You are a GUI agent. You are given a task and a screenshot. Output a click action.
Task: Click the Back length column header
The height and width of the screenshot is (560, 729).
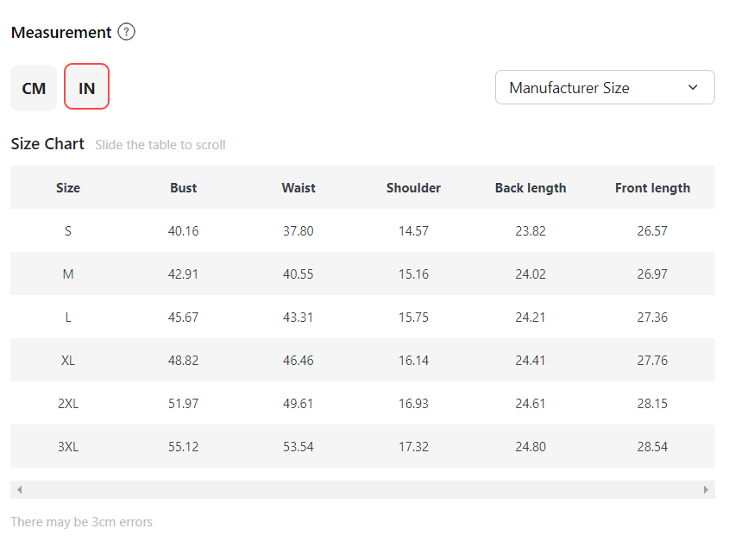pyautogui.click(x=531, y=188)
